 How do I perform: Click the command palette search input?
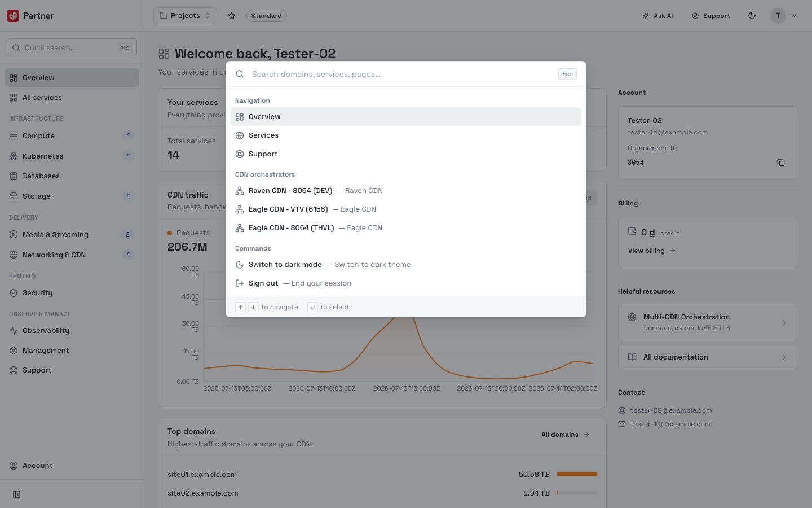pyautogui.click(x=400, y=74)
